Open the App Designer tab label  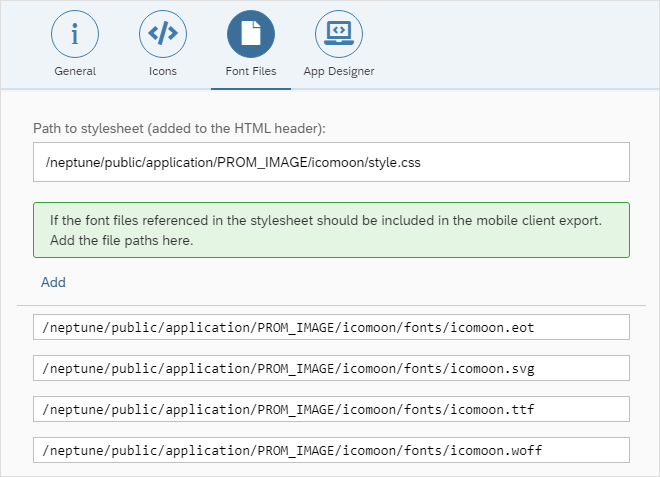[339, 71]
